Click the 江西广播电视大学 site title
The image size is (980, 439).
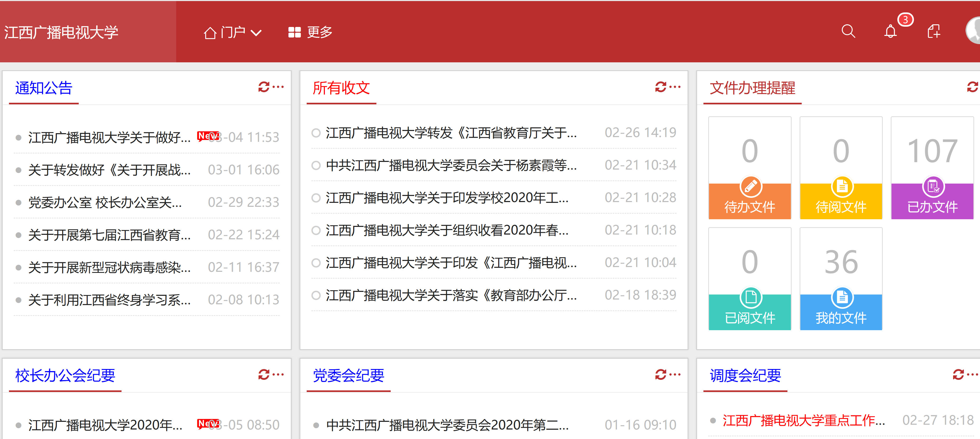[x=61, y=32]
